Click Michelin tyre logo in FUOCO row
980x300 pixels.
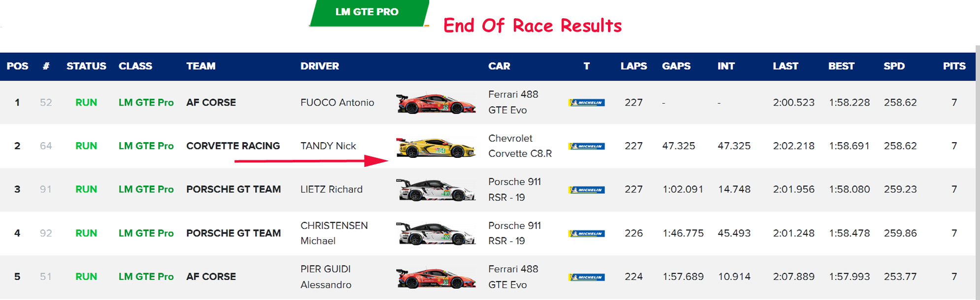coord(586,103)
